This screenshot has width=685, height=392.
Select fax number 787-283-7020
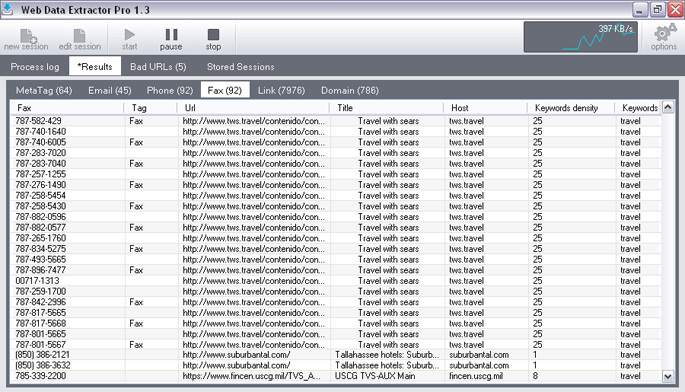pyautogui.click(x=41, y=153)
